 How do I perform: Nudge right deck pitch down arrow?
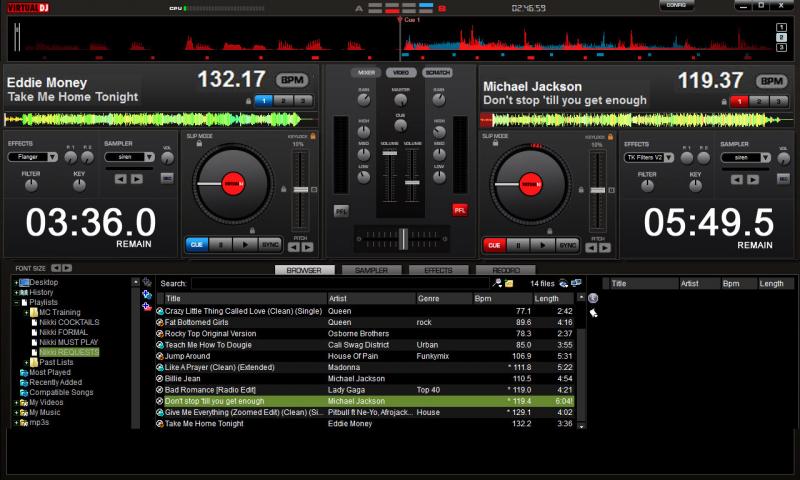click(591, 248)
